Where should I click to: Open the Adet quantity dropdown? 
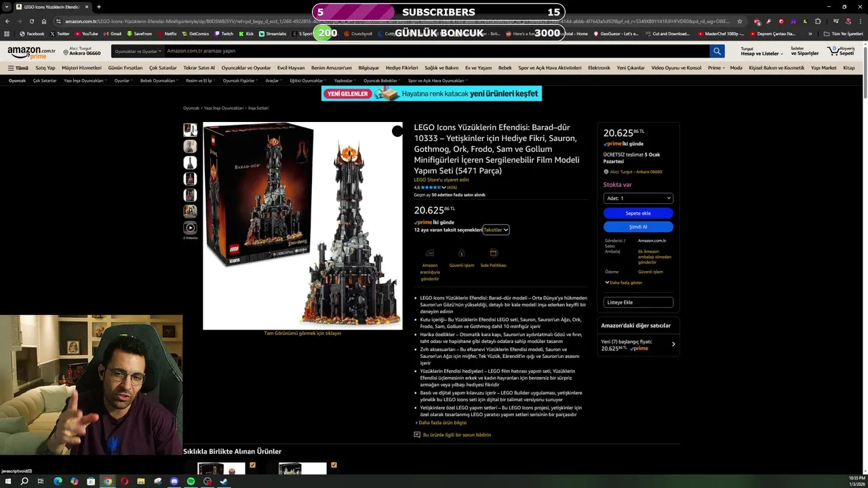point(638,198)
